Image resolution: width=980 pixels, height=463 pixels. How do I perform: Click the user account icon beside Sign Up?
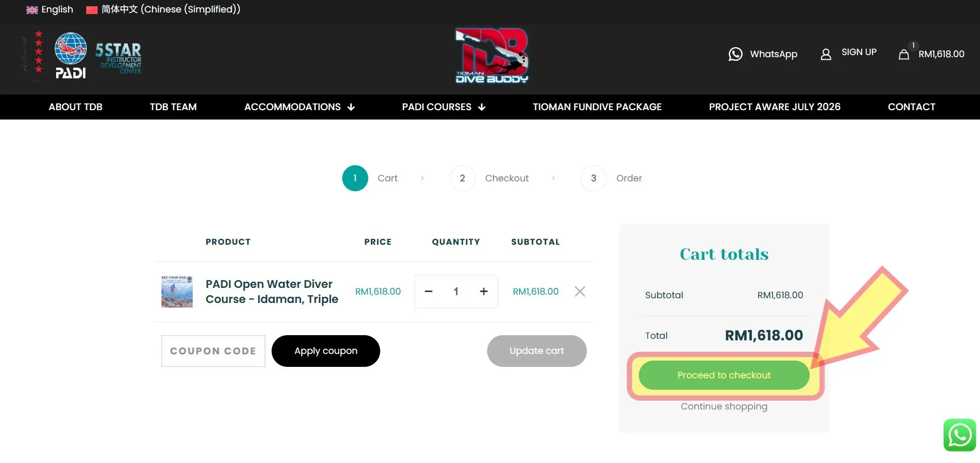826,54
